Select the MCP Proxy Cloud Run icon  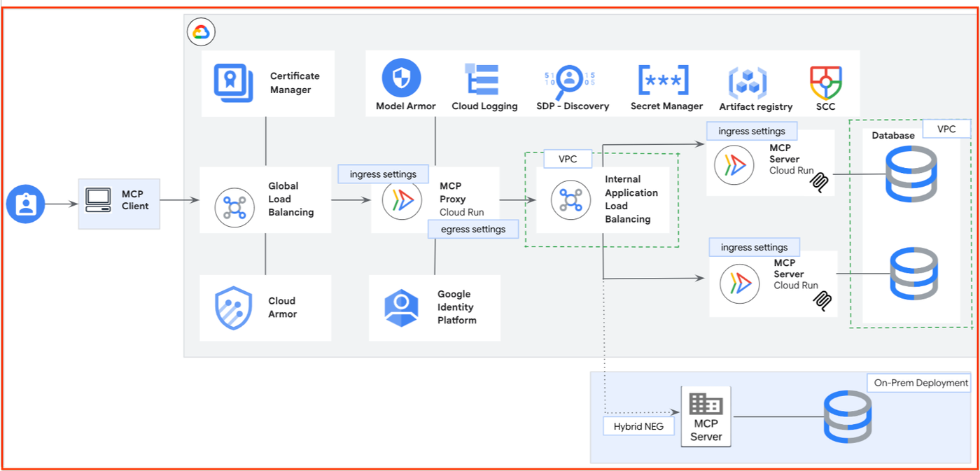(x=401, y=199)
